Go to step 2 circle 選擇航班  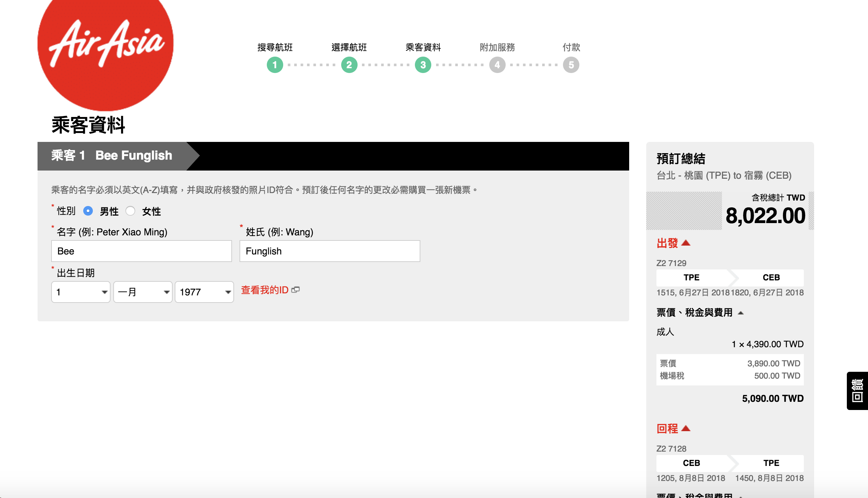[x=349, y=65]
